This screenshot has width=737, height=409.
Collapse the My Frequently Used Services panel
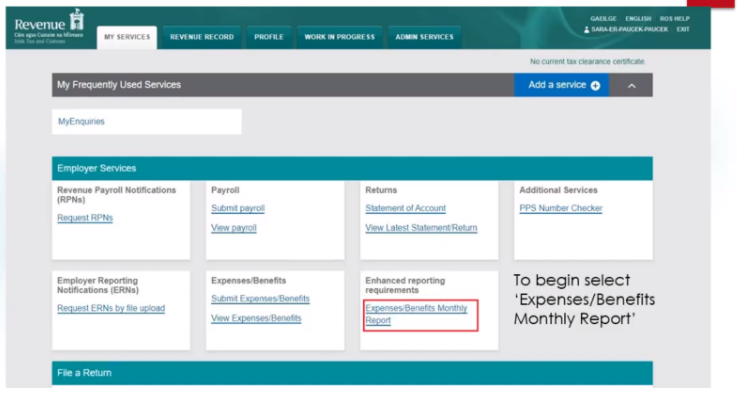631,85
